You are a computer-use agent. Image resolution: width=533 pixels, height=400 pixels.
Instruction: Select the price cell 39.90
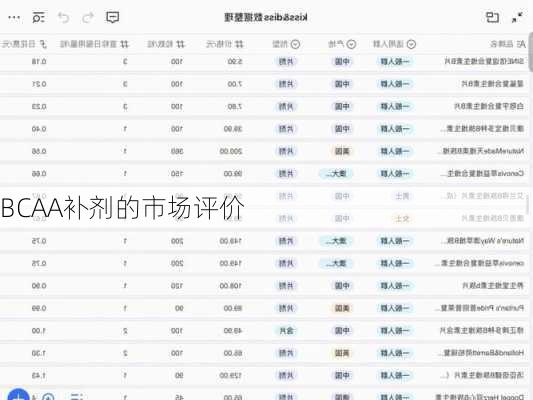[233, 129]
